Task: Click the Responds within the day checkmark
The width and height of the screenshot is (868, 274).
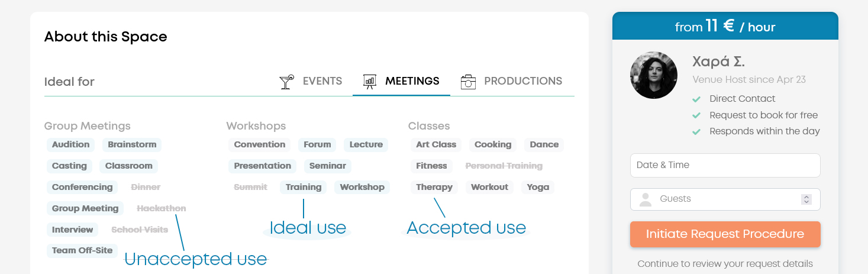Action: coord(696,131)
